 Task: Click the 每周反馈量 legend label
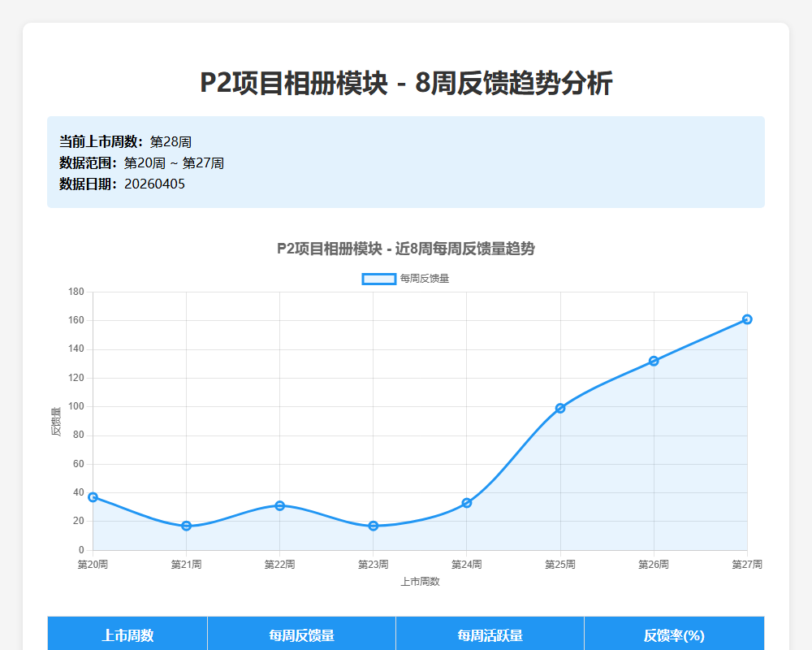click(425, 279)
